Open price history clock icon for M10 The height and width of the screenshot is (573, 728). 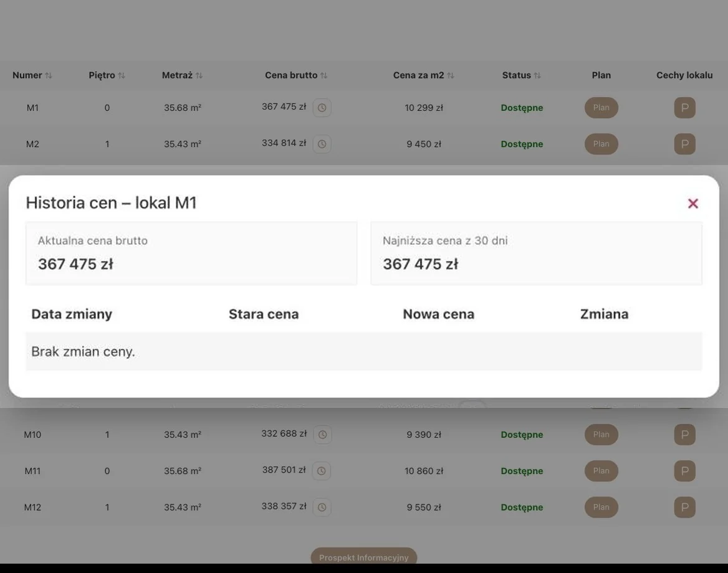click(x=322, y=435)
